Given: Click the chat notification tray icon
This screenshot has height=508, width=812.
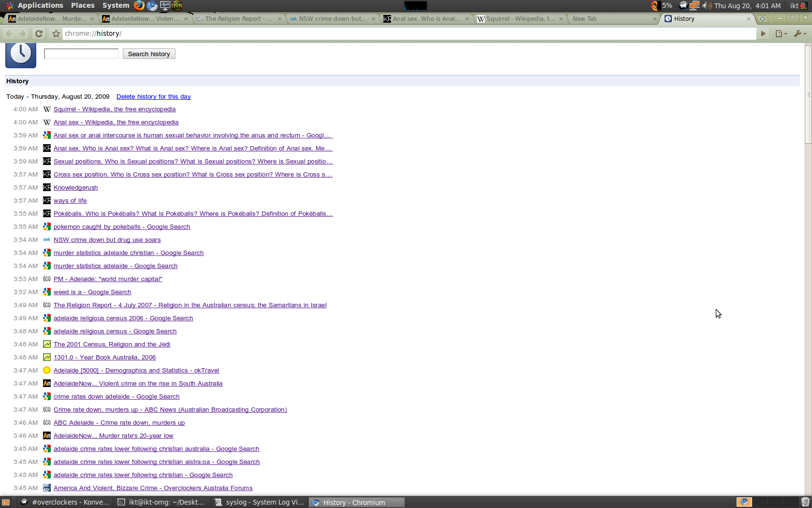Looking at the screenshot, I should coord(683,5).
